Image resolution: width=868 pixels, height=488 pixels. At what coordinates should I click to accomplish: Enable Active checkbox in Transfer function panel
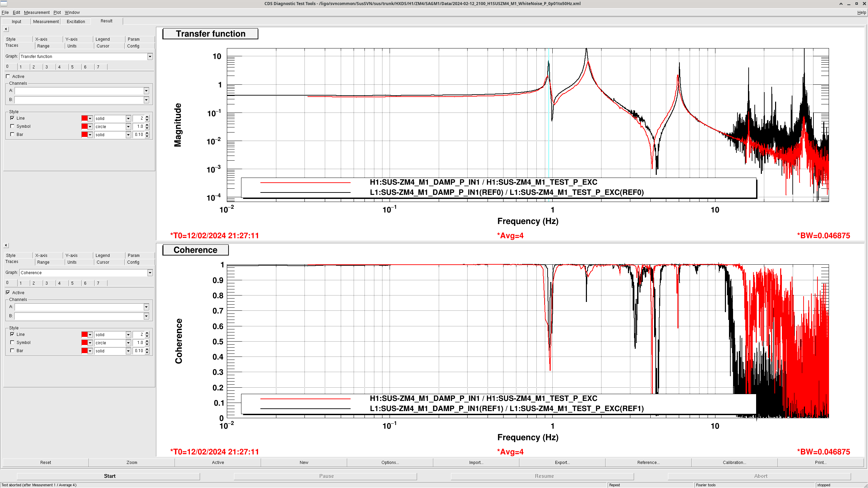pos(8,77)
